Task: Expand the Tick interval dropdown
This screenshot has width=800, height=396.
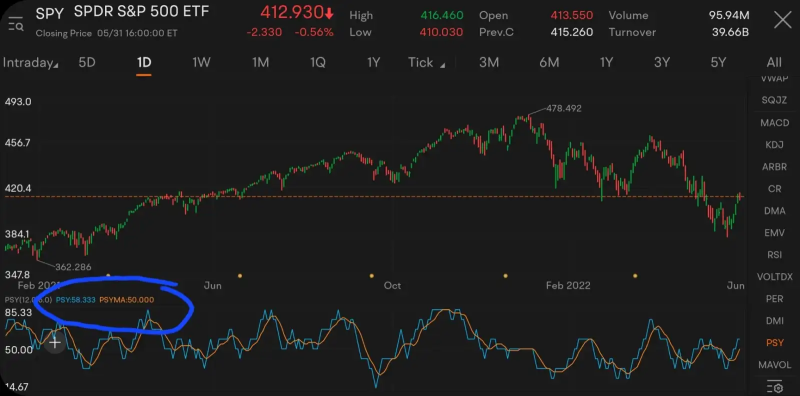Action: pos(427,63)
